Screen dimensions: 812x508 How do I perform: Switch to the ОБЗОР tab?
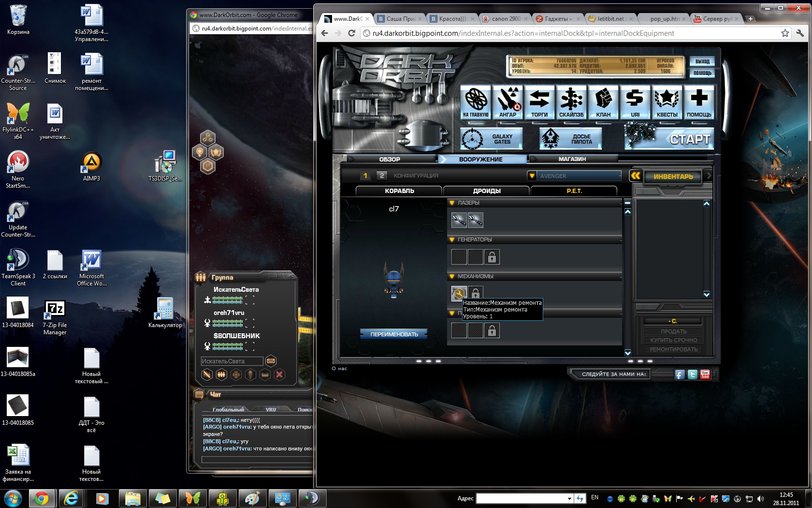click(x=390, y=159)
